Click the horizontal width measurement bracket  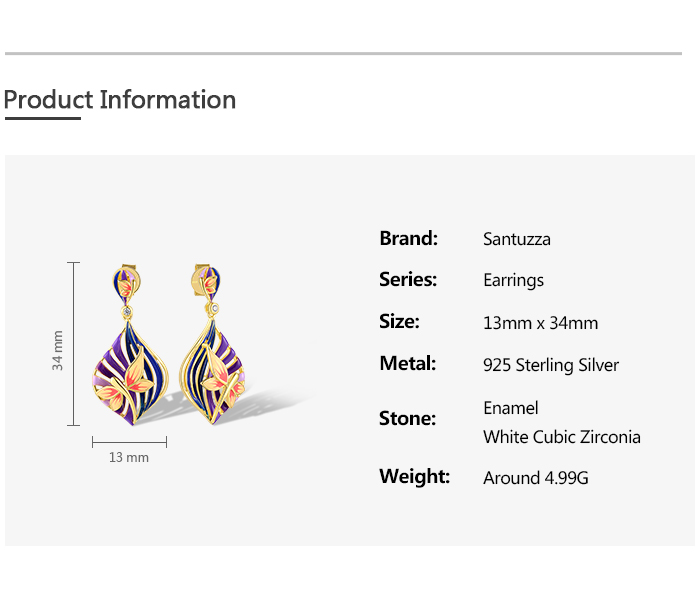pos(129,441)
